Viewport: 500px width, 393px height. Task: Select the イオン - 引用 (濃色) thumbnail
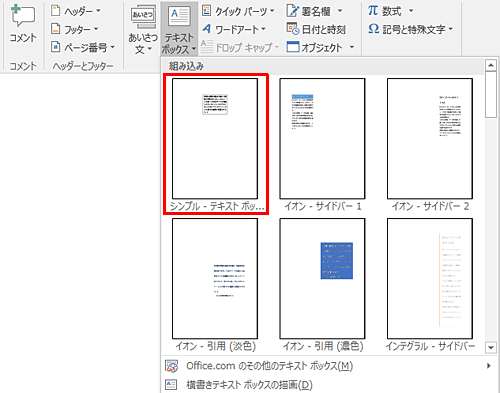322,279
